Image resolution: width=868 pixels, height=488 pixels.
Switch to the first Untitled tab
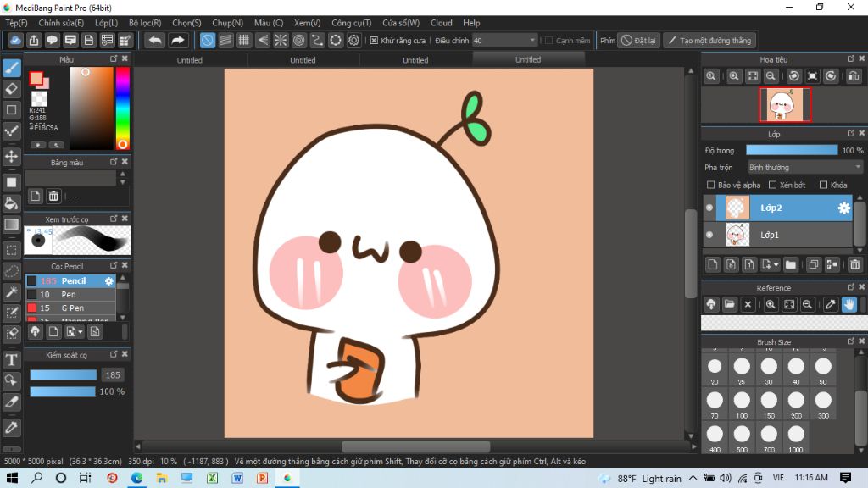[x=189, y=60]
